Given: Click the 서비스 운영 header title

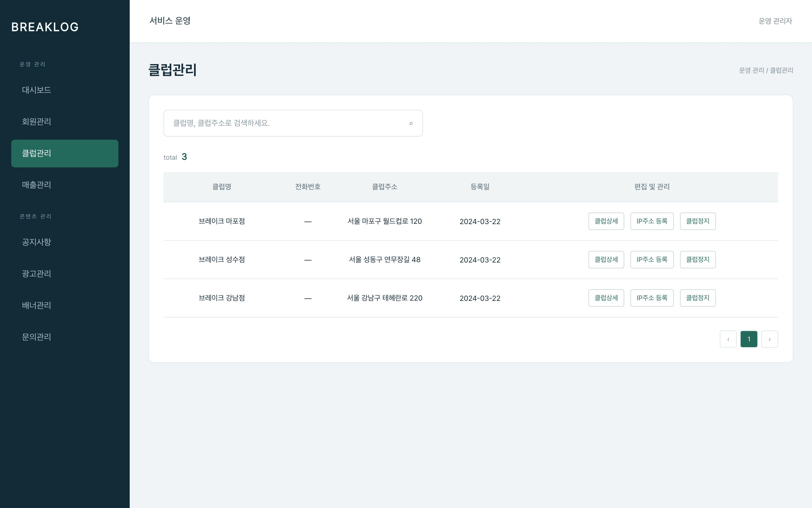Looking at the screenshot, I should (x=170, y=21).
